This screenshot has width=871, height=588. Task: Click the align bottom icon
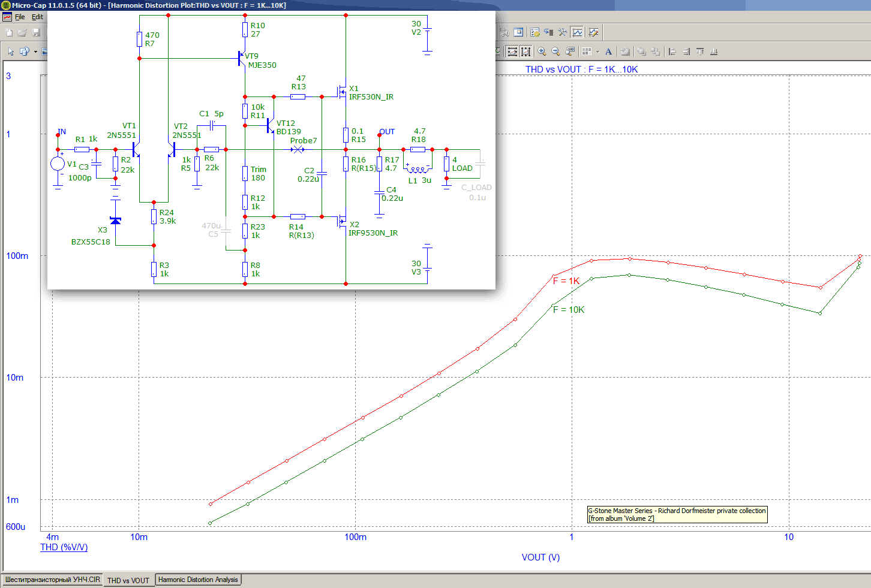coord(714,52)
